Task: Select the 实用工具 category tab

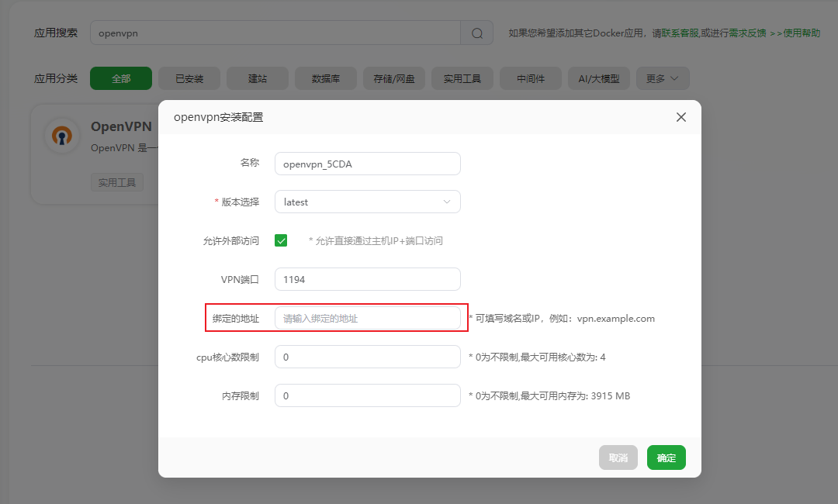Action: click(462, 78)
